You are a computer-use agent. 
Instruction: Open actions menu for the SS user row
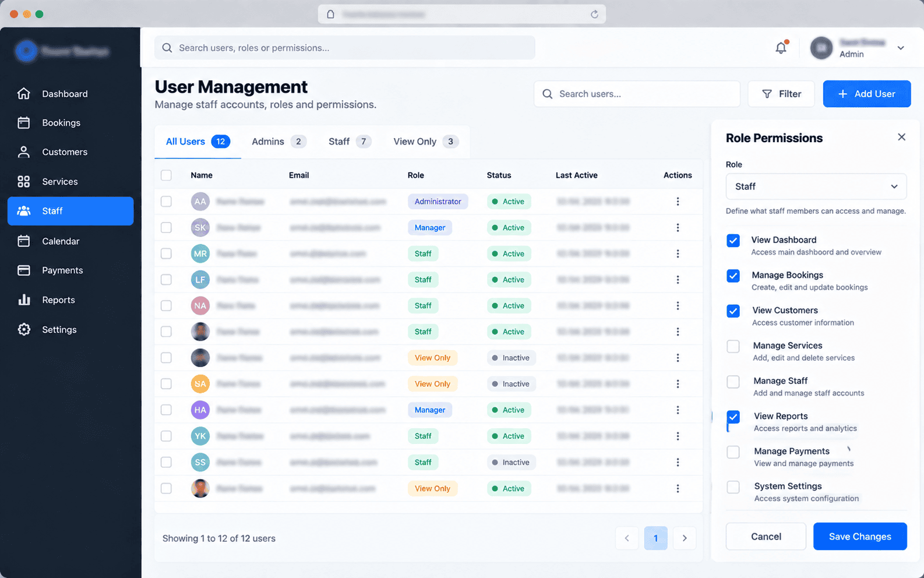click(x=678, y=462)
